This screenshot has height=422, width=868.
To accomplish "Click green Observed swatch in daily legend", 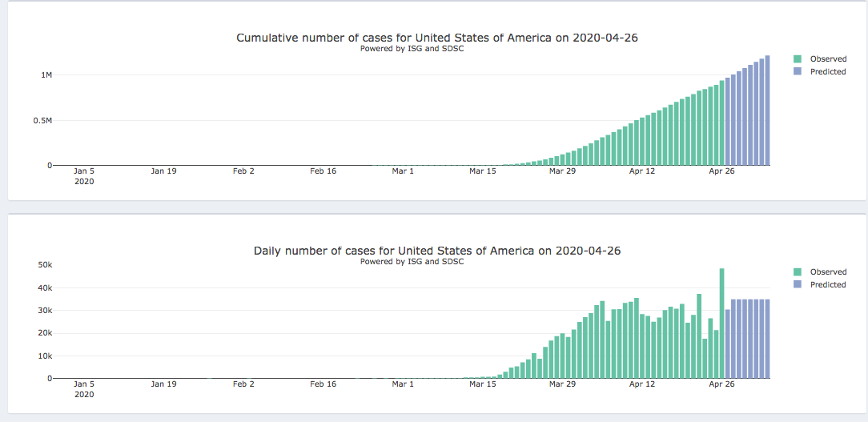I will coord(798,272).
